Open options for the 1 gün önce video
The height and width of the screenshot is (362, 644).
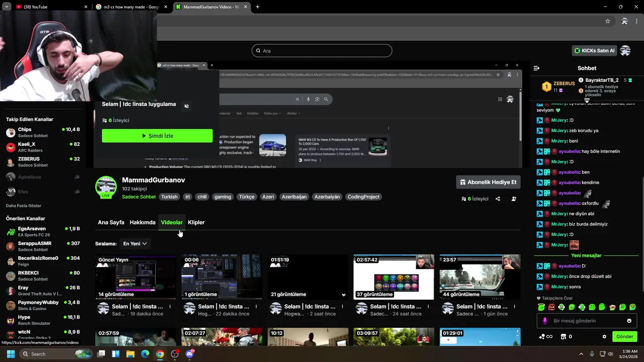[x=514, y=306]
